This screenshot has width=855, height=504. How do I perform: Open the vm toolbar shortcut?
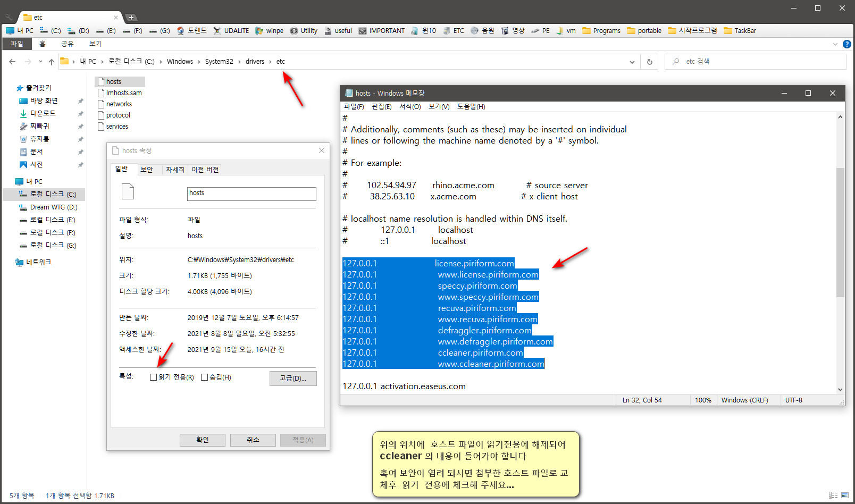click(x=566, y=31)
